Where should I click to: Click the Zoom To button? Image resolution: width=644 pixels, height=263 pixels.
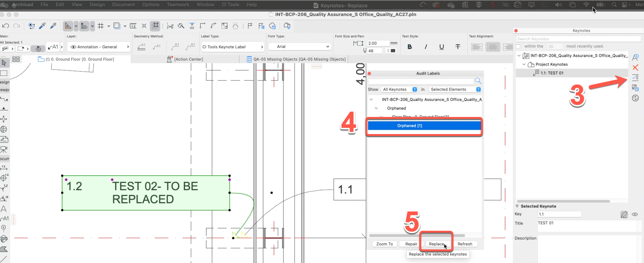pos(384,244)
